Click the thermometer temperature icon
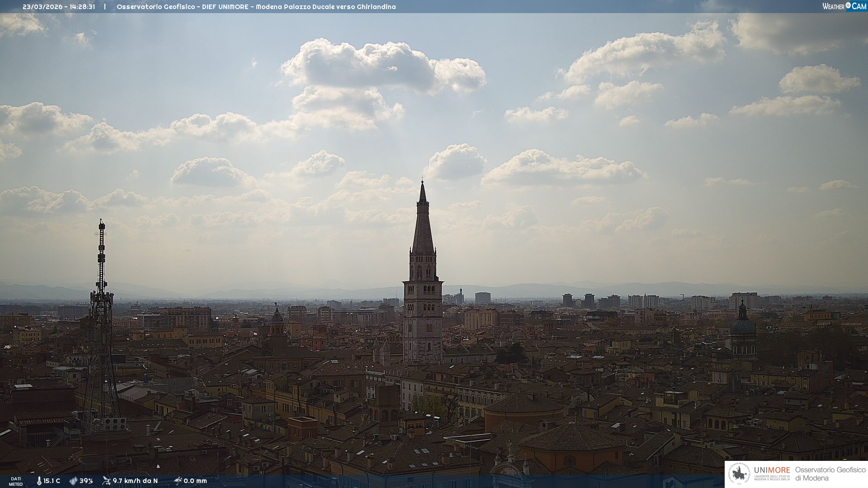This screenshot has height=488, width=868. [39, 481]
